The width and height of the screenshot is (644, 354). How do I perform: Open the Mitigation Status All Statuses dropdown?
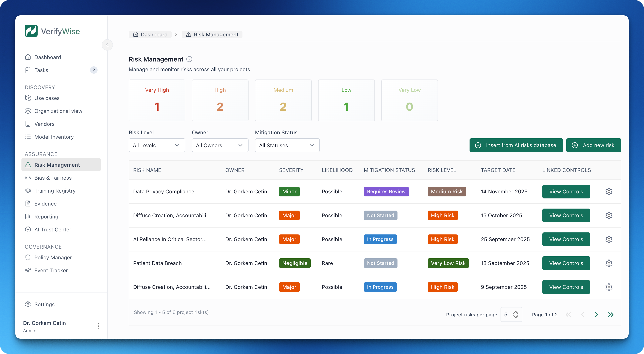click(x=287, y=145)
